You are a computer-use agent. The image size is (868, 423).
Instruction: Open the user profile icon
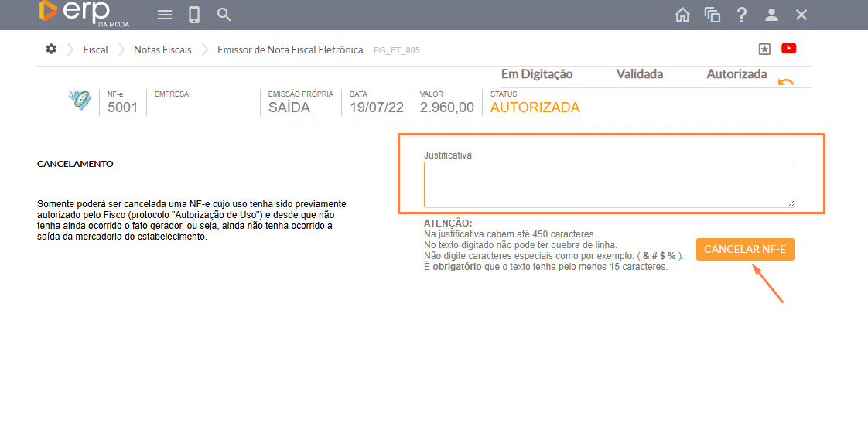pos(771,15)
